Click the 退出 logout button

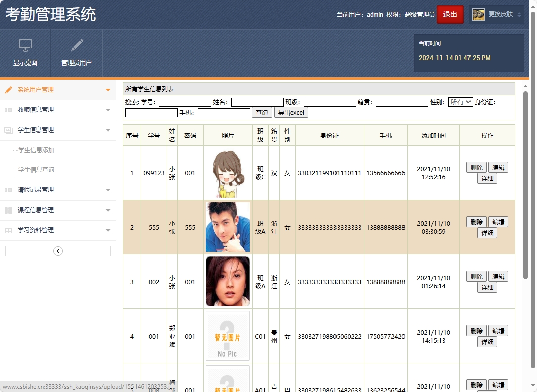pyautogui.click(x=450, y=15)
